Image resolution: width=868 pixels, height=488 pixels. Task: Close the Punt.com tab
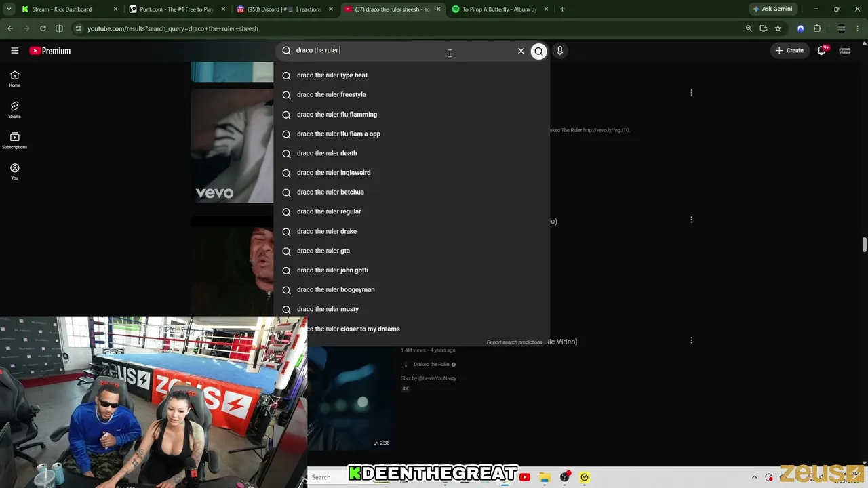click(x=223, y=9)
